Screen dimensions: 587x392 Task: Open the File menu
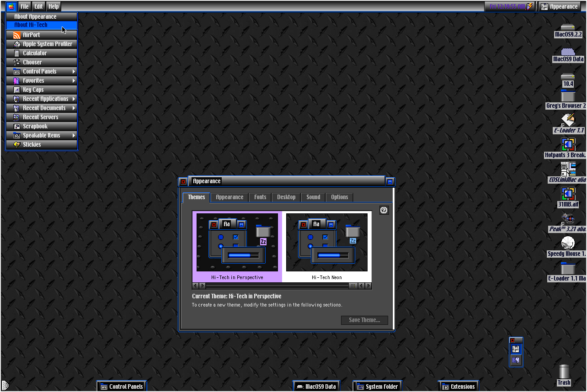[x=25, y=6]
